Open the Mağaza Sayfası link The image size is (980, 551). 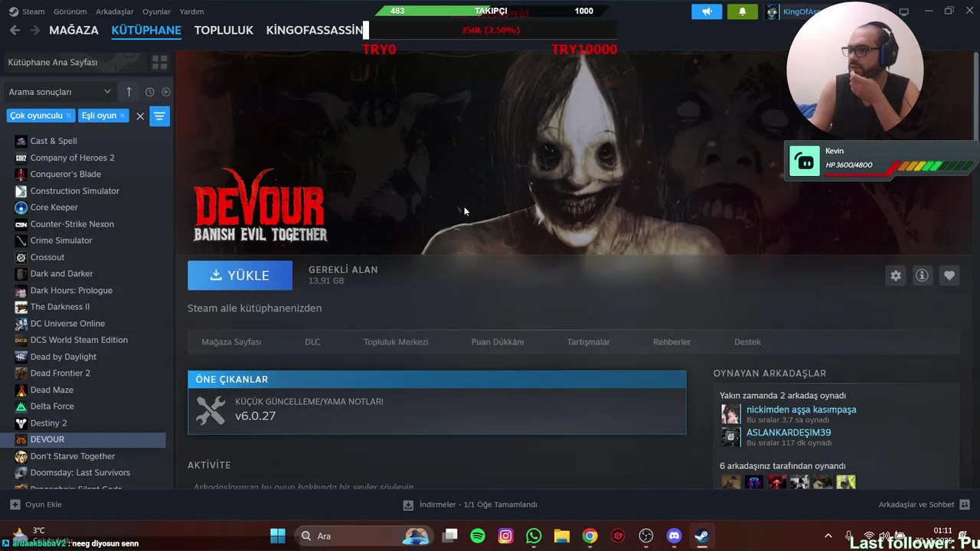point(231,342)
